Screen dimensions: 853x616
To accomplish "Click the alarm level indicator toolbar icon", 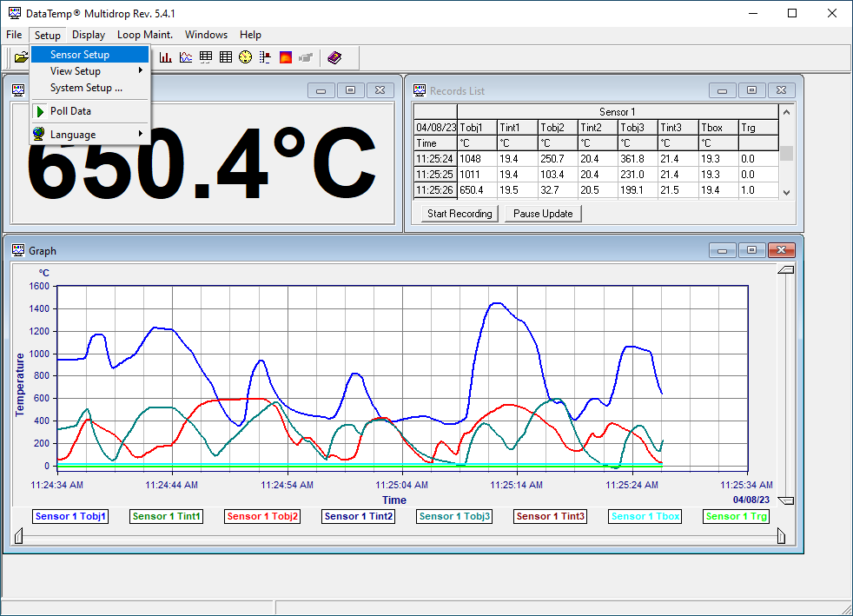I will pos(266,57).
